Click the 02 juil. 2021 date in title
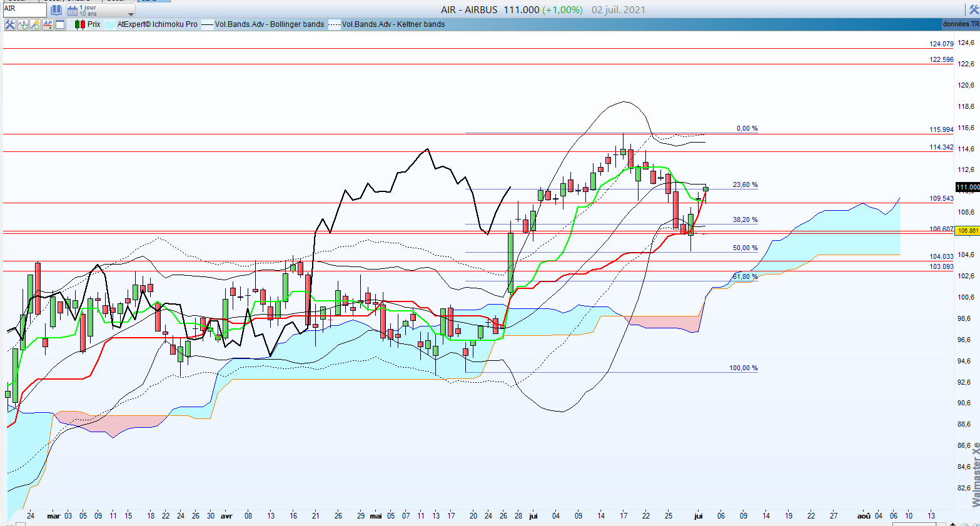980x526 pixels. 619,9
